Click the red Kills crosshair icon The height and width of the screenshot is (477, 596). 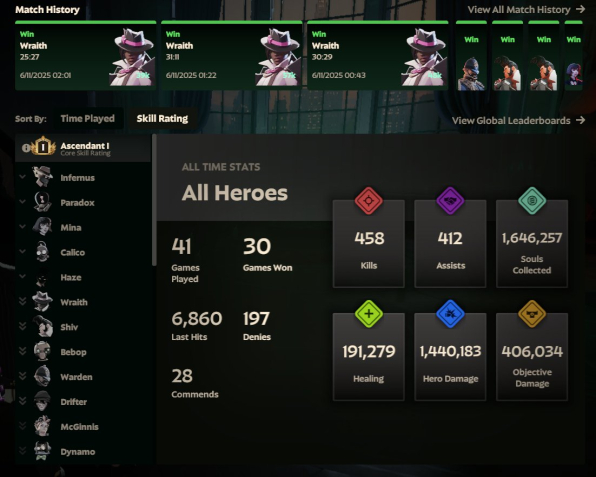coord(368,200)
